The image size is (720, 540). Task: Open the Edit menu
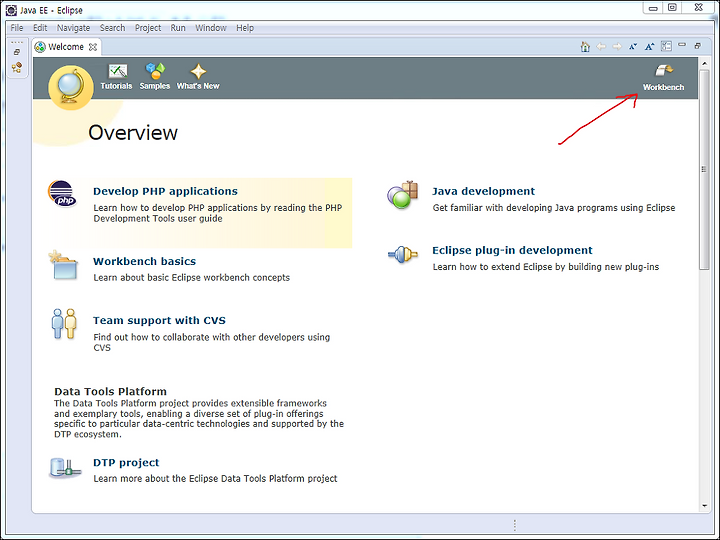[x=40, y=28]
